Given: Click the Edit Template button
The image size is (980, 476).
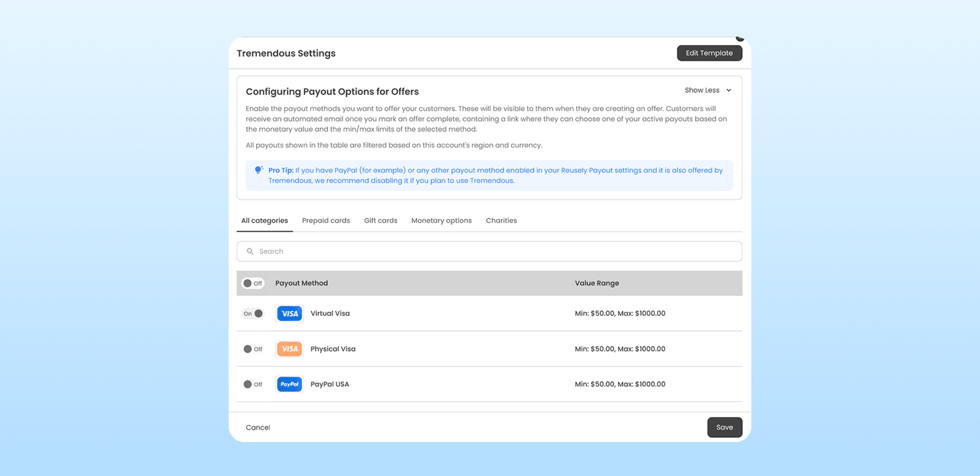Looking at the screenshot, I should point(709,53).
